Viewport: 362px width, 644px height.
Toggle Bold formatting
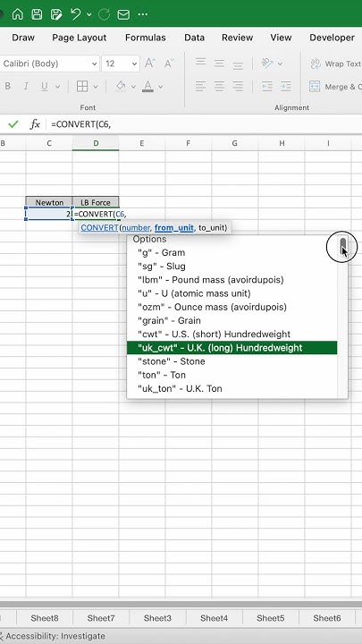pos(7,86)
